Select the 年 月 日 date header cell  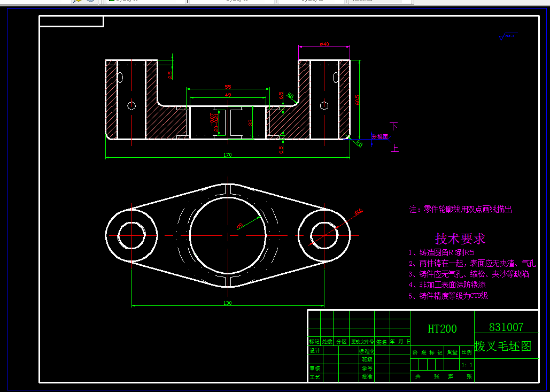(x=399, y=342)
